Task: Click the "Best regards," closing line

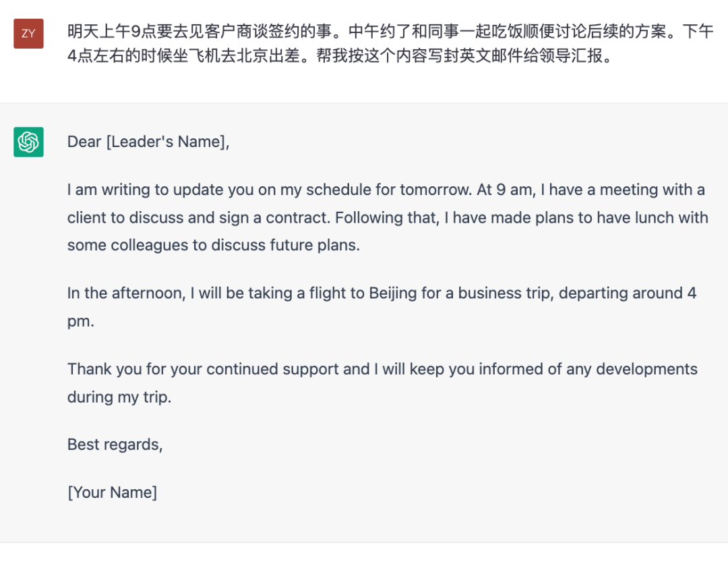Action: [x=115, y=445]
